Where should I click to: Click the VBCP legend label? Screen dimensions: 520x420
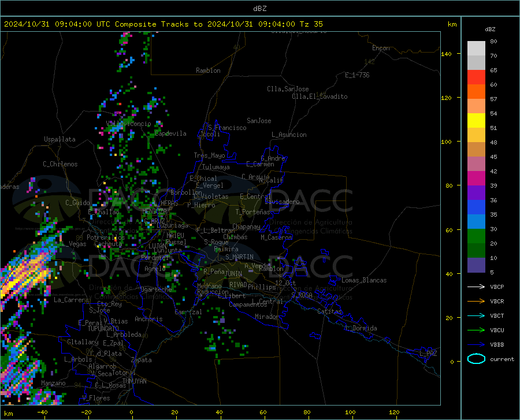click(497, 287)
